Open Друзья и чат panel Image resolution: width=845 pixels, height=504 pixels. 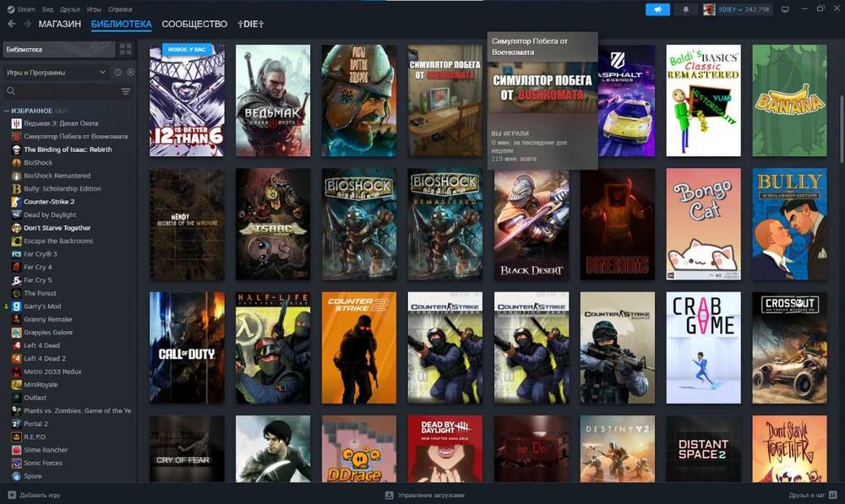pos(812,495)
